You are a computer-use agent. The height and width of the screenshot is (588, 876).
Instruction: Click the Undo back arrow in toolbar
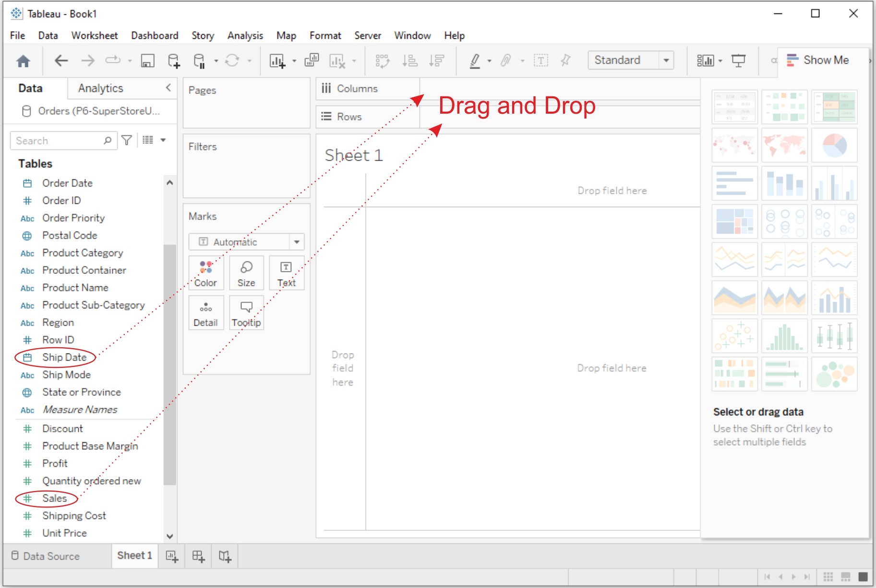[61, 60]
